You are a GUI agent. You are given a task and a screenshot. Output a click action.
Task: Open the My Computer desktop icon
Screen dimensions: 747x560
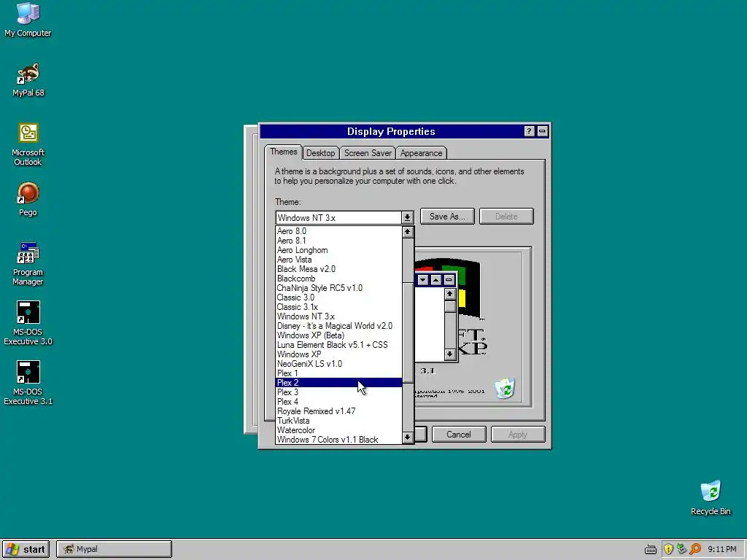pos(28,20)
